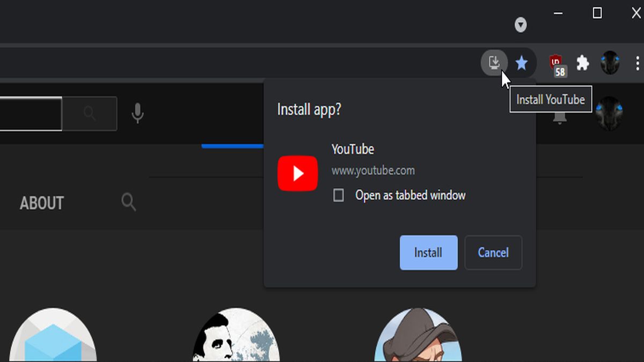The width and height of the screenshot is (644, 362).
Task: Click YouTube's voice search microphone icon
Action: 138,113
